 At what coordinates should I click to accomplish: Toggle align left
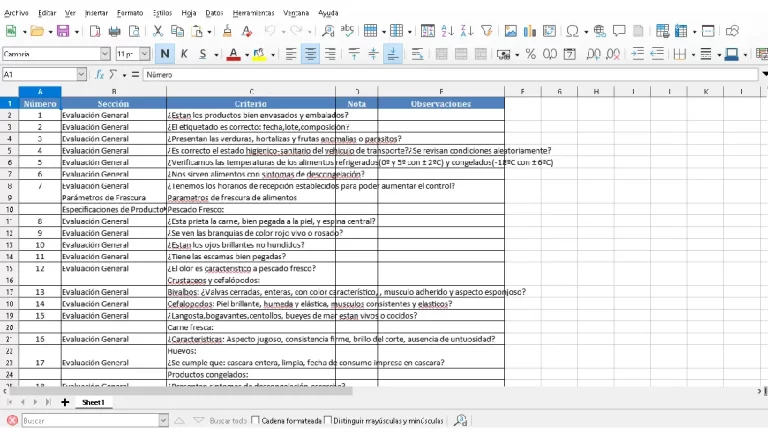[291, 54]
